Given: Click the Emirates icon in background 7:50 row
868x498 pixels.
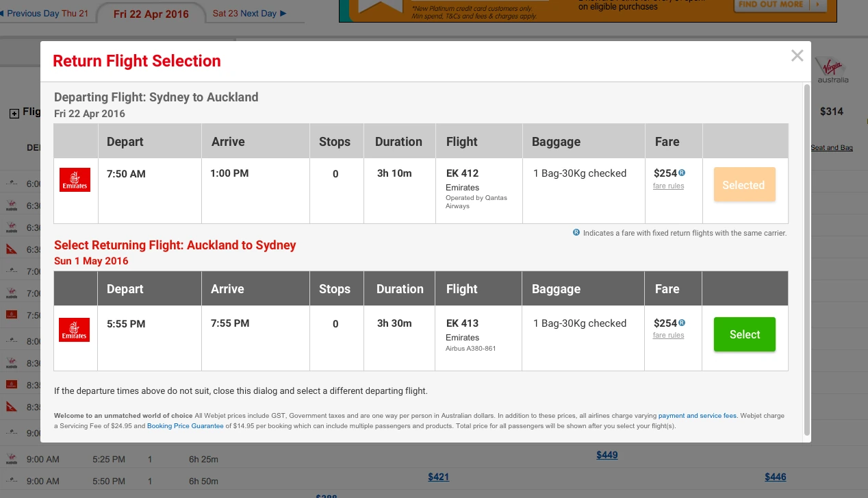Looking at the screenshot, I should pos(11,314).
